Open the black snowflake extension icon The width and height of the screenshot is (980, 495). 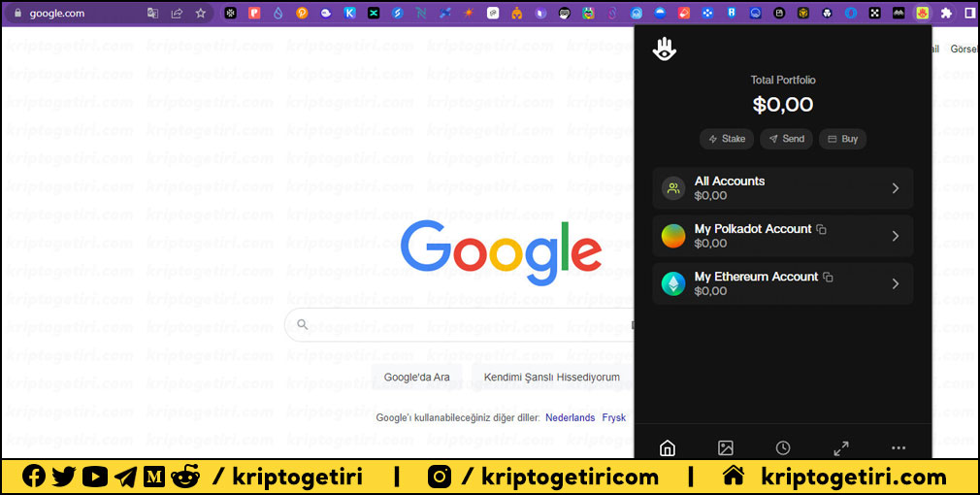click(231, 13)
